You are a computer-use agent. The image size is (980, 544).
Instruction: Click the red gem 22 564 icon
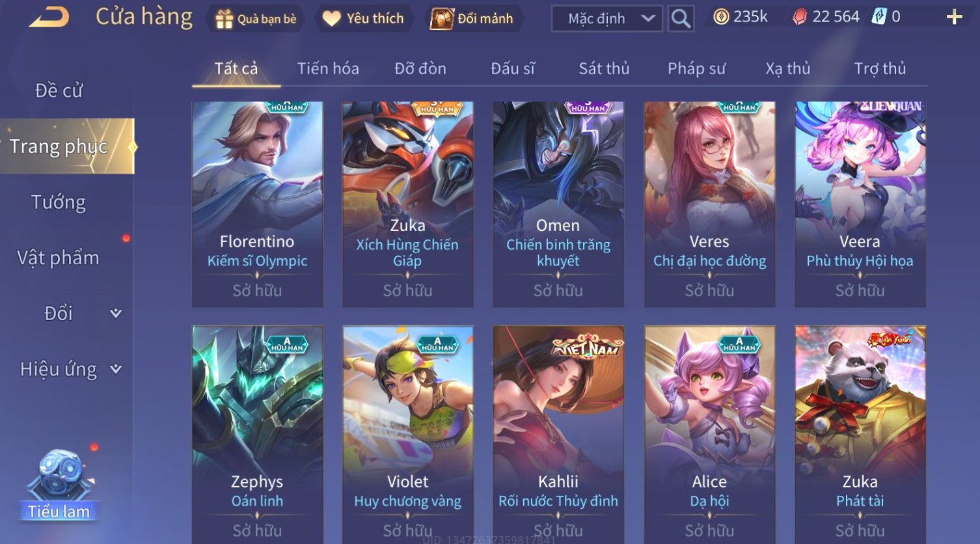click(800, 17)
